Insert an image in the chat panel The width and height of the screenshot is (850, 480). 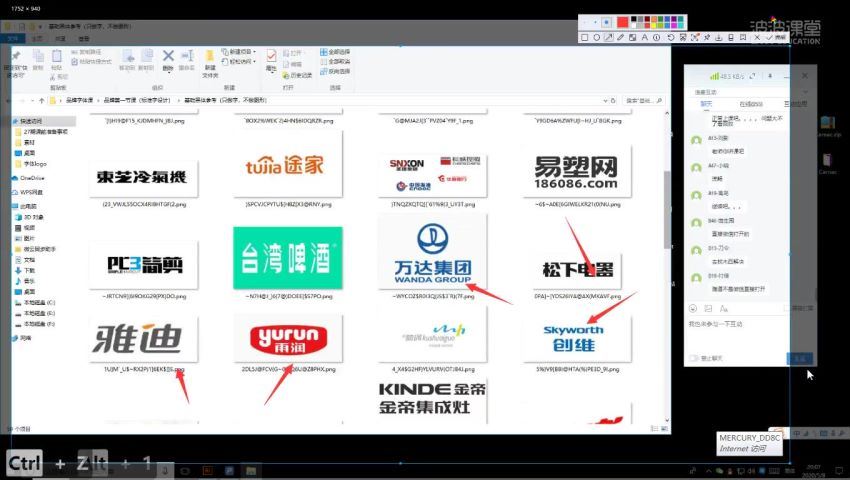click(708, 309)
